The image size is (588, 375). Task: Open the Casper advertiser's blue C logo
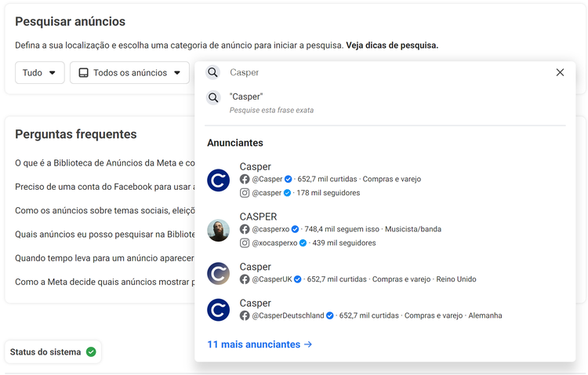point(218,180)
